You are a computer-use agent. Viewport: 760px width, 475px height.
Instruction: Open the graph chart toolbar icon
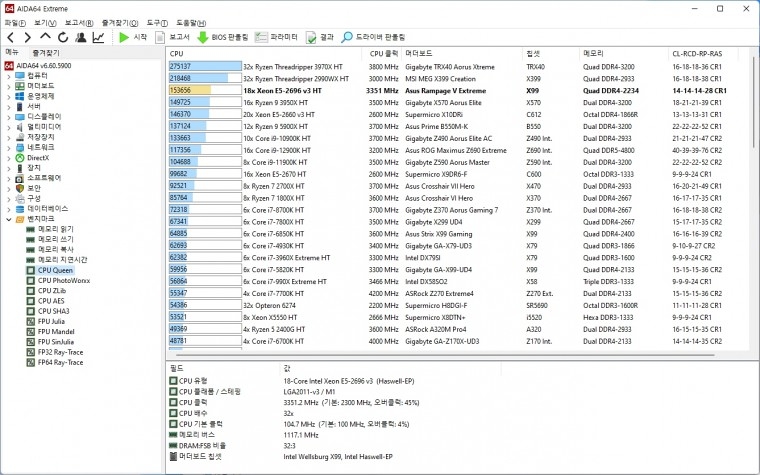[x=98, y=37]
